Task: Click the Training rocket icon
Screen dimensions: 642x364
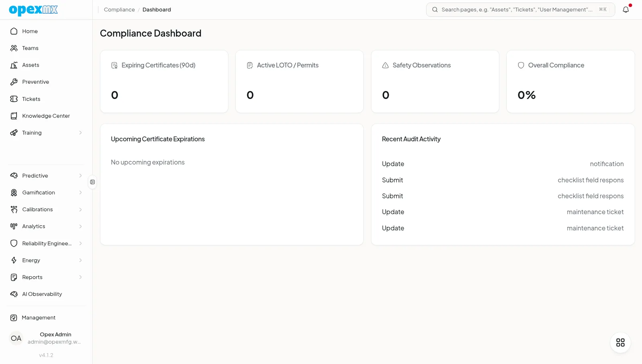Action: (14, 133)
